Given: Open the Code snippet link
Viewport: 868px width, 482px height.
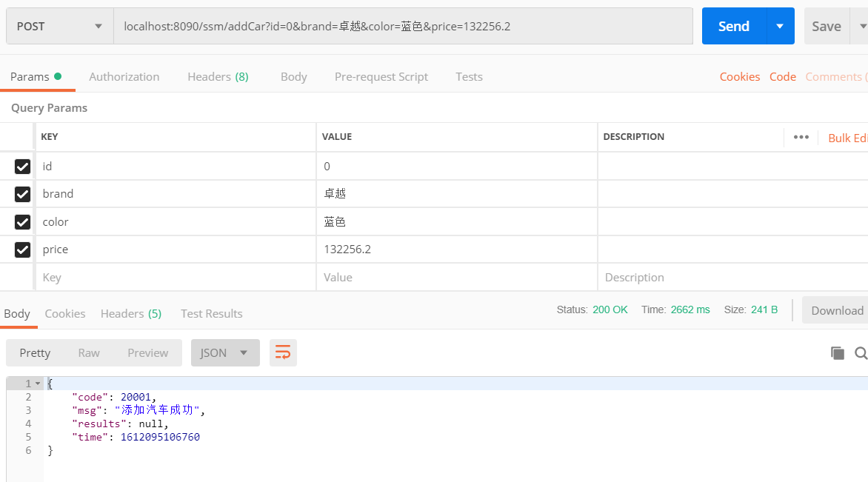Looking at the screenshot, I should click(783, 77).
